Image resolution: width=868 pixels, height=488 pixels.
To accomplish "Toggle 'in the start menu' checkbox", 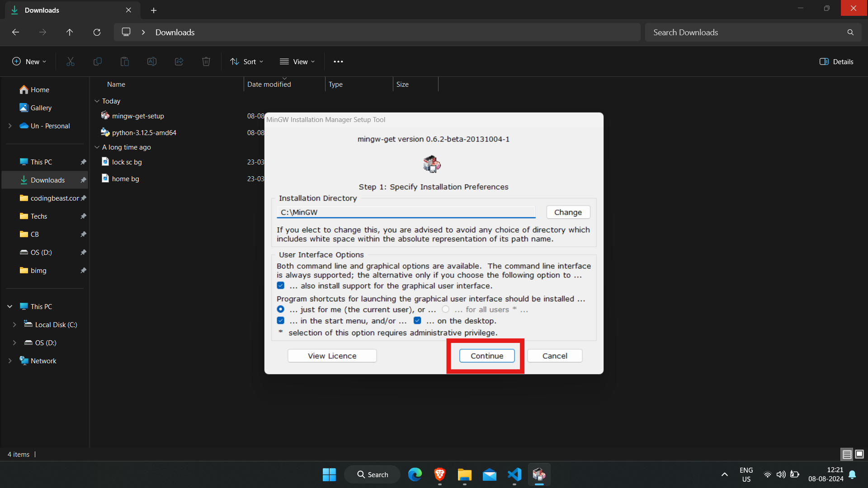I will 281,320.
